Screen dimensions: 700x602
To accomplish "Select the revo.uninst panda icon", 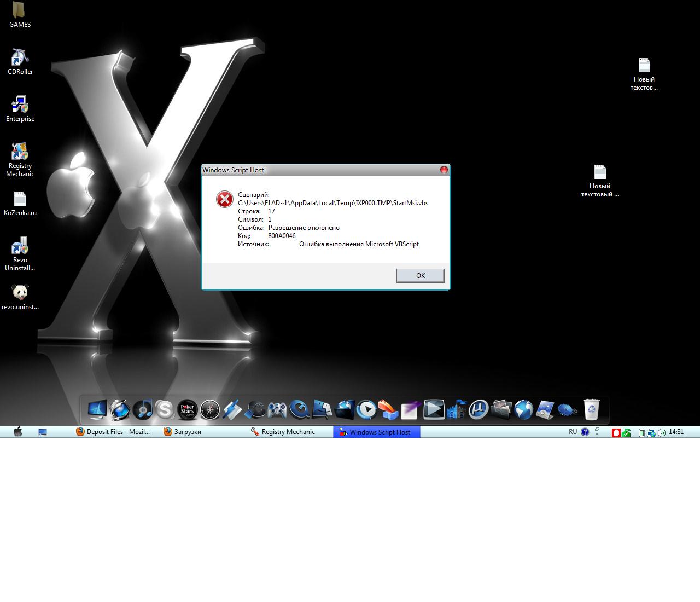I will 20,297.
